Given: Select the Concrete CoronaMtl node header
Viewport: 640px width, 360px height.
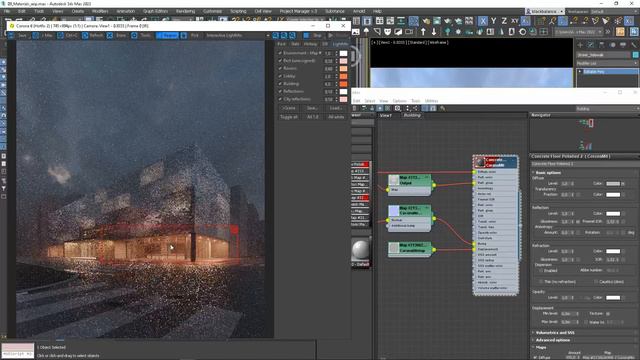Looking at the screenshot, I should coord(496,162).
